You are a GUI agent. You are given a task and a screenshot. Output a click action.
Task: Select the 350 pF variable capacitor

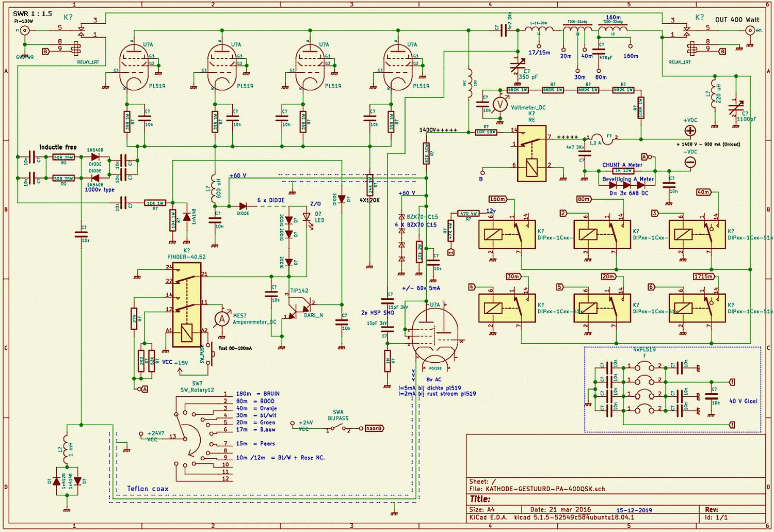[x=518, y=67]
